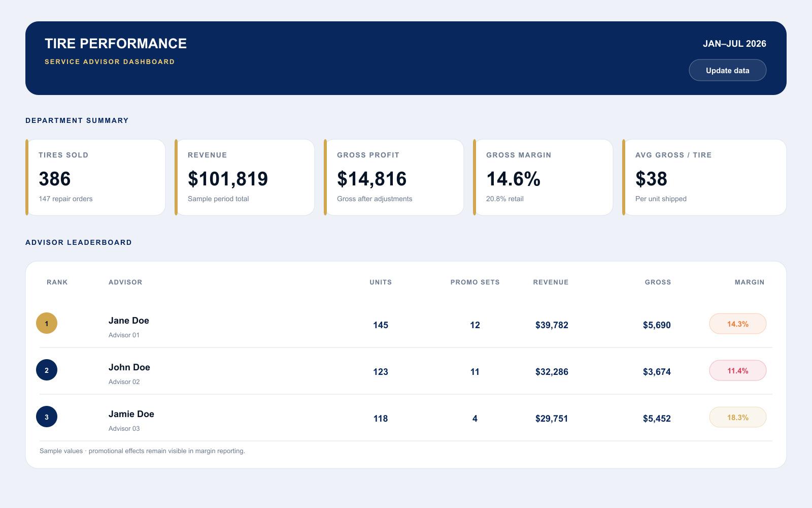The height and width of the screenshot is (508, 812).
Task: Click the JAN–JUL 2026 date range
Action: (734, 44)
